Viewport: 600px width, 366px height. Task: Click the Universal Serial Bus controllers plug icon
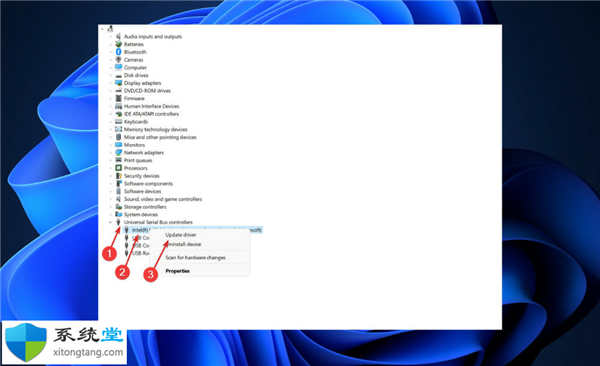coord(119,222)
